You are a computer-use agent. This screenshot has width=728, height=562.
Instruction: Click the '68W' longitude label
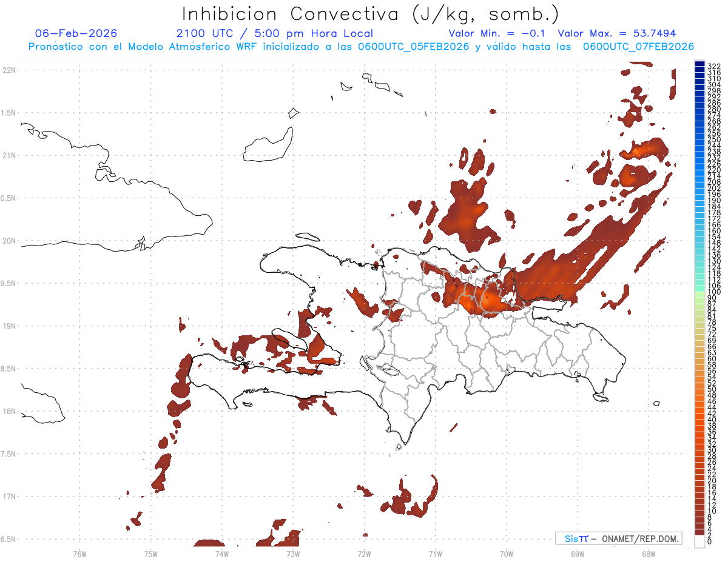point(648,553)
